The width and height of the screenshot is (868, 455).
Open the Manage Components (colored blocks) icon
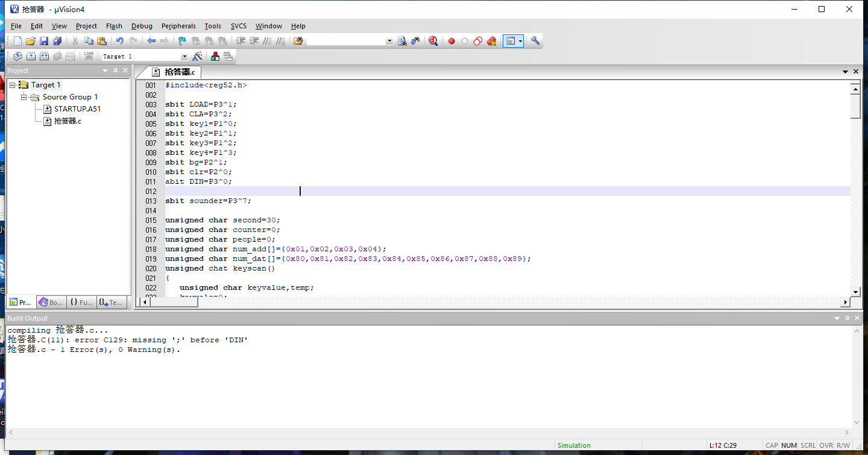click(x=215, y=56)
